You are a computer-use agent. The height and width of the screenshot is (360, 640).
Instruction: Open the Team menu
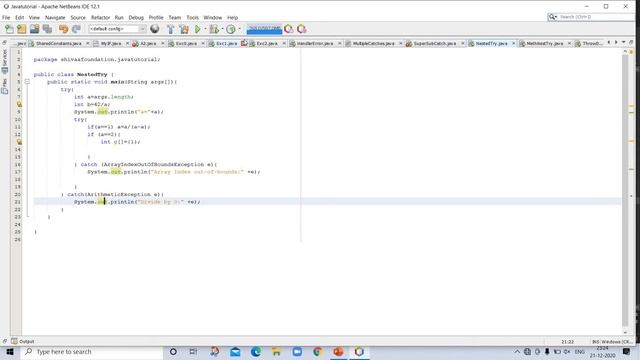click(175, 18)
